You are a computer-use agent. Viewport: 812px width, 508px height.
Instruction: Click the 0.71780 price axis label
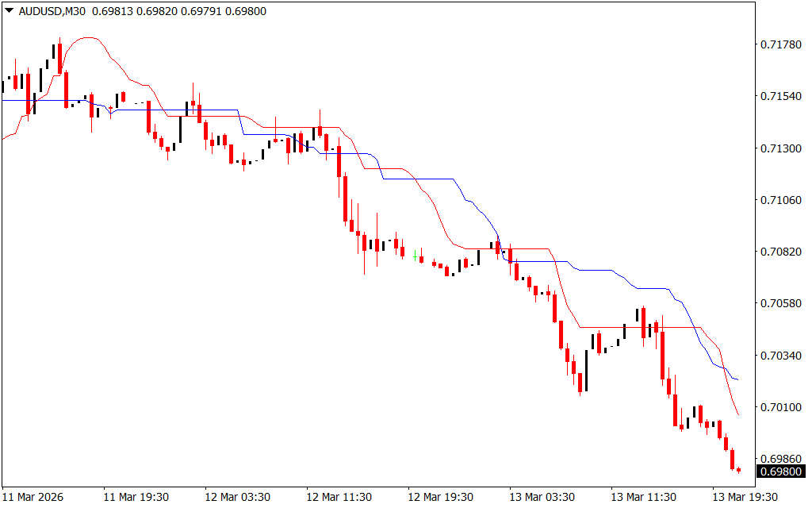click(x=779, y=45)
